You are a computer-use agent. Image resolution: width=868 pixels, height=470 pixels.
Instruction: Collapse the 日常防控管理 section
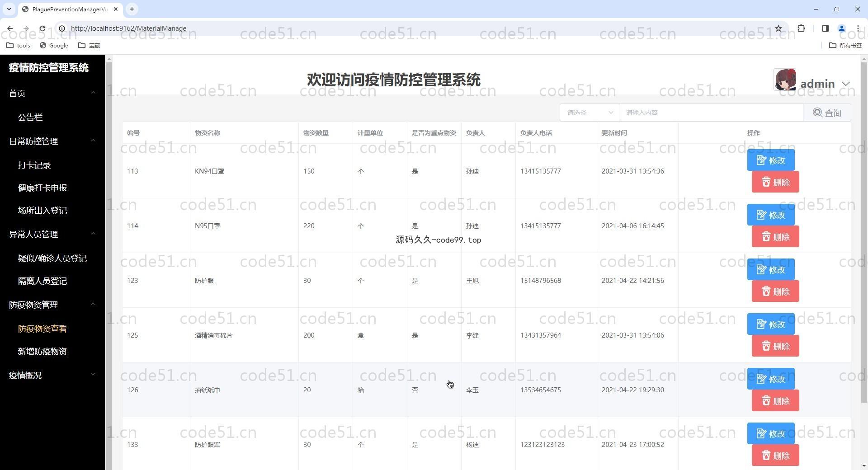pyautogui.click(x=52, y=141)
